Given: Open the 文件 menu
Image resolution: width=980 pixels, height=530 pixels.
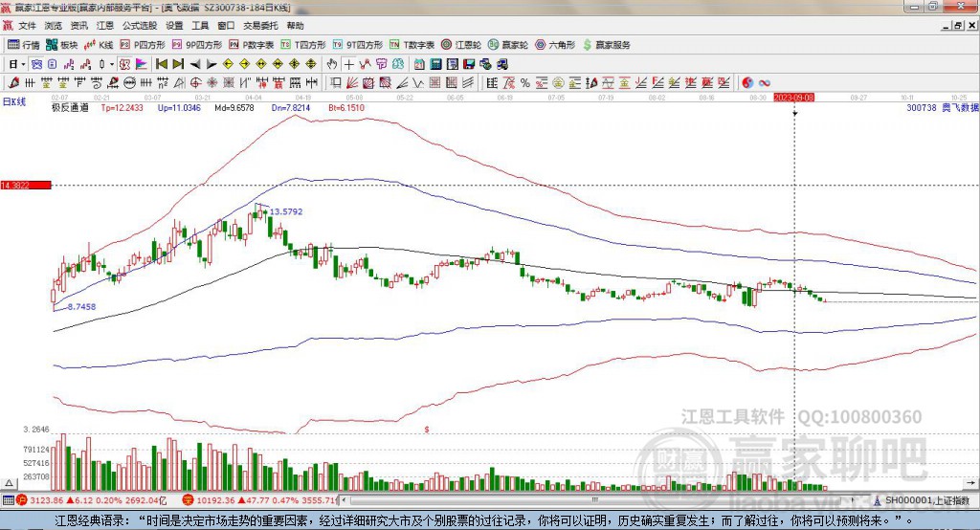Looking at the screenshot, I should pyautogui.click(x=27, y=26).
